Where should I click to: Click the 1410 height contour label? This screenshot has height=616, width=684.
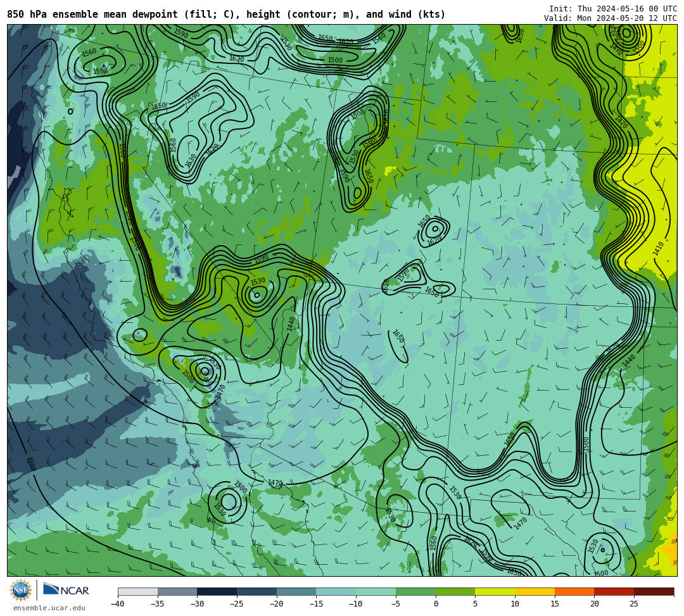658,249
